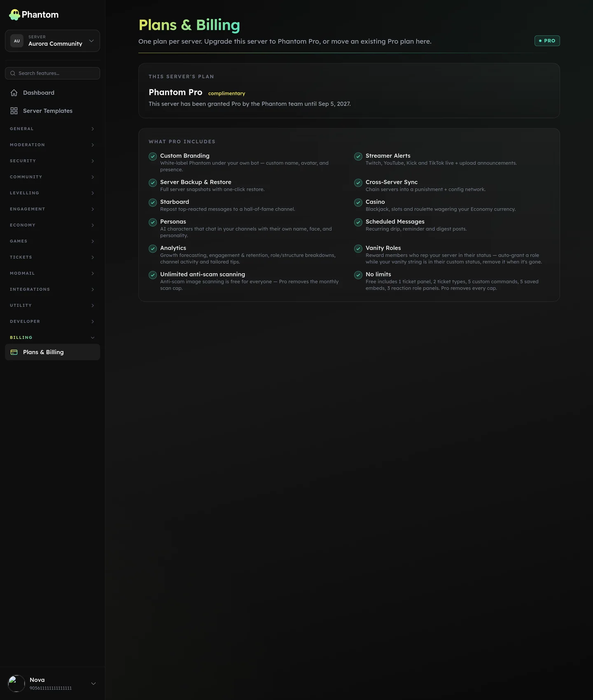Viewport: 593px width, 700px height.
Task: Click the check icon beside Vanity Roles
Action: click(358, 249)
